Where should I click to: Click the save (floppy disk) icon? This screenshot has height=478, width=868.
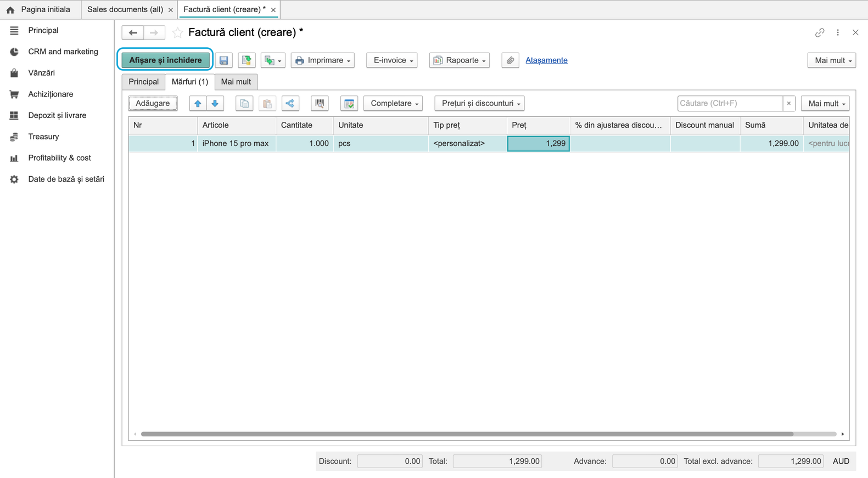(224, 60)
